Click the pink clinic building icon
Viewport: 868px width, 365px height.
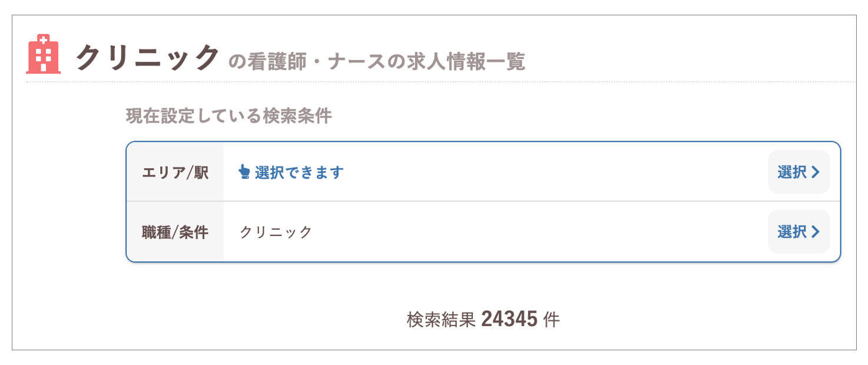coord(44,54)
